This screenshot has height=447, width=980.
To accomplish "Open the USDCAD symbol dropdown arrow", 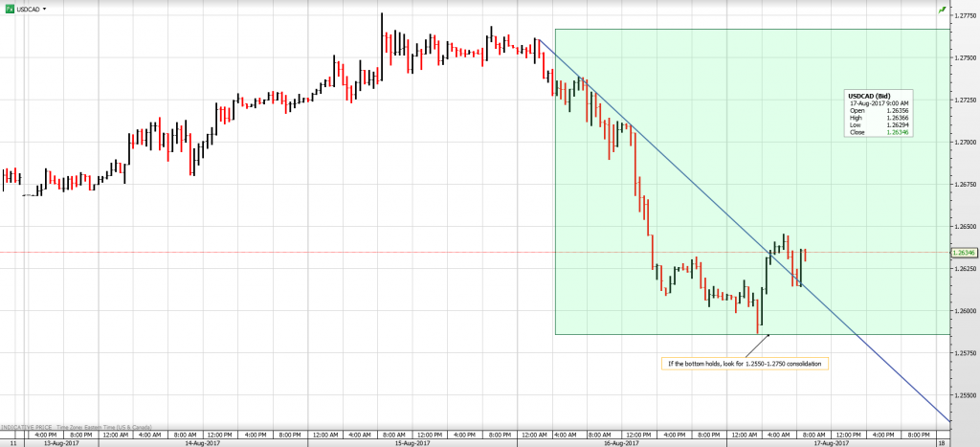I will (44, 7).
